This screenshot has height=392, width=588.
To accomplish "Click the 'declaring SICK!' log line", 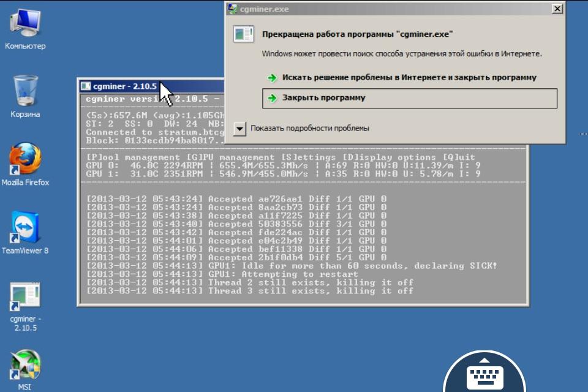I will point(292,266).
